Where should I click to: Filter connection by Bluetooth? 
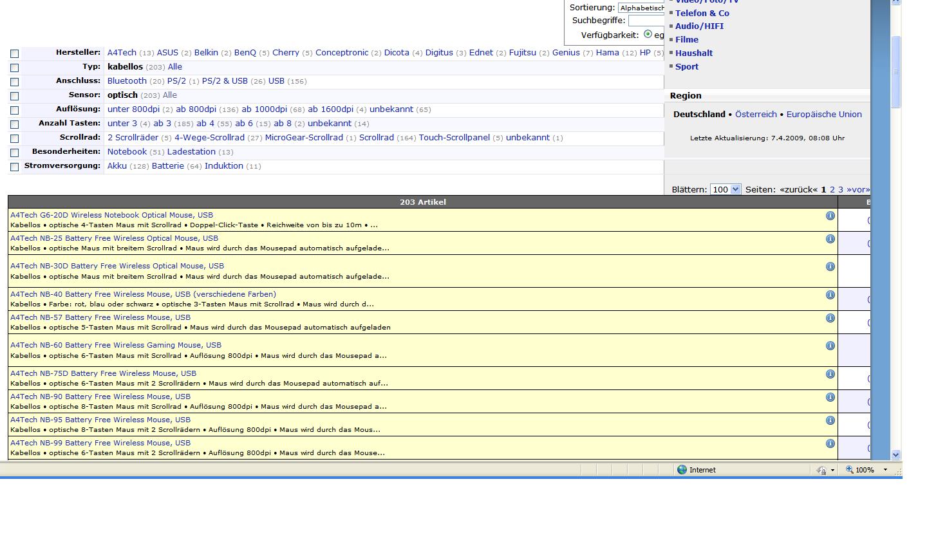(127, 81)
